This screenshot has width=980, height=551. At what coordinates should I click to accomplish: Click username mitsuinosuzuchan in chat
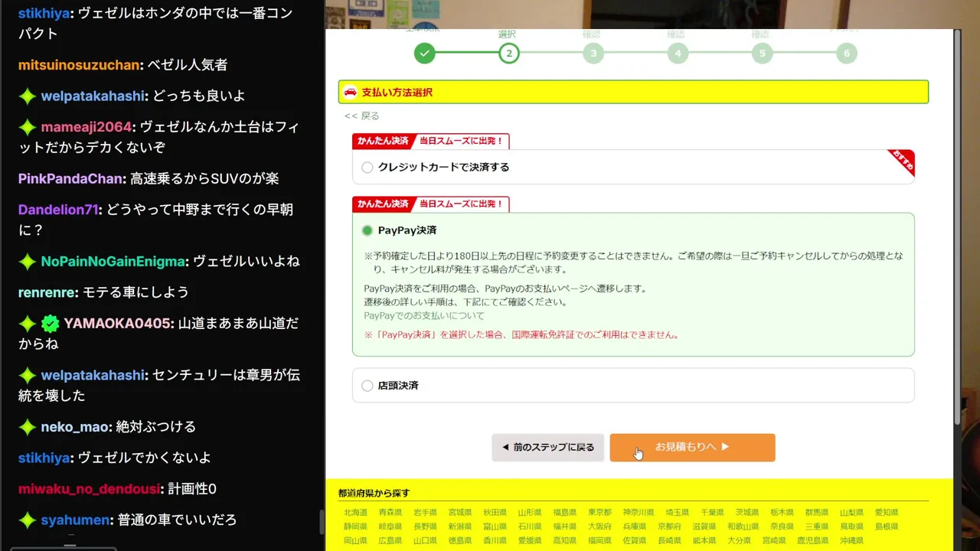pos(79,65)
